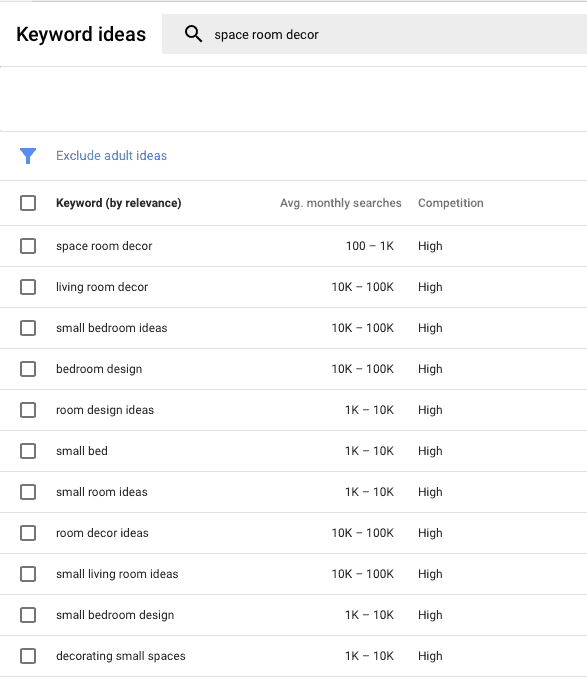Select the room design ideas checkbox
Viewport: 587px width, 680px height.
(28, 410)
